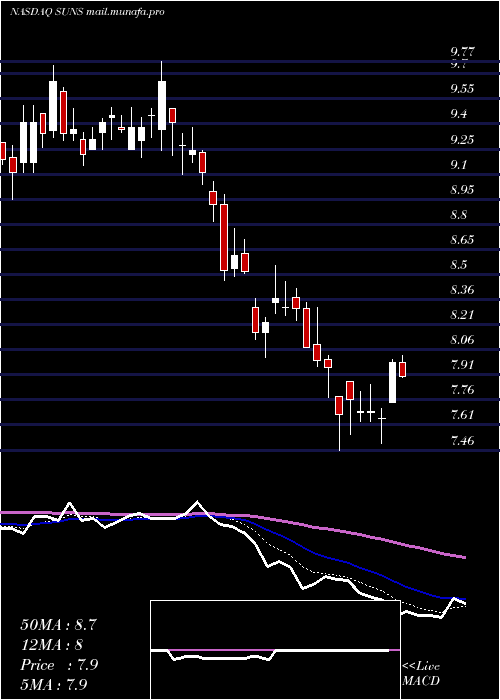Click the 8.95 price axis label
The height and width of the screenshot is (700, 500).
[462, 189]
